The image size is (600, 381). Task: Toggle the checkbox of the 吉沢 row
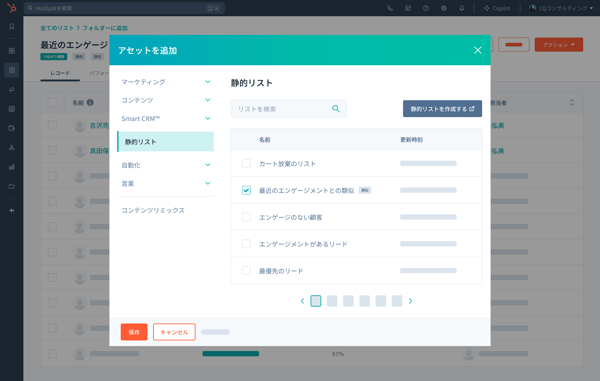pyautogui.click(x=52, y=125)
